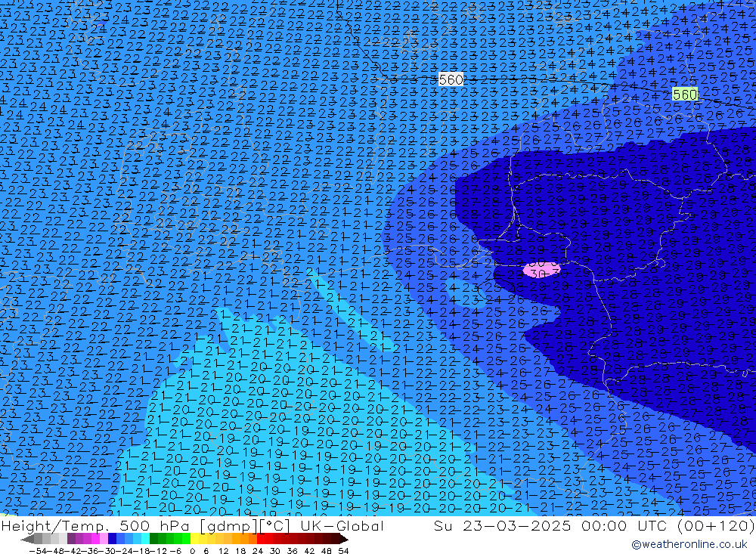Click the dark right arrow of color legend

pyautogui.click(x=343, y=539)
